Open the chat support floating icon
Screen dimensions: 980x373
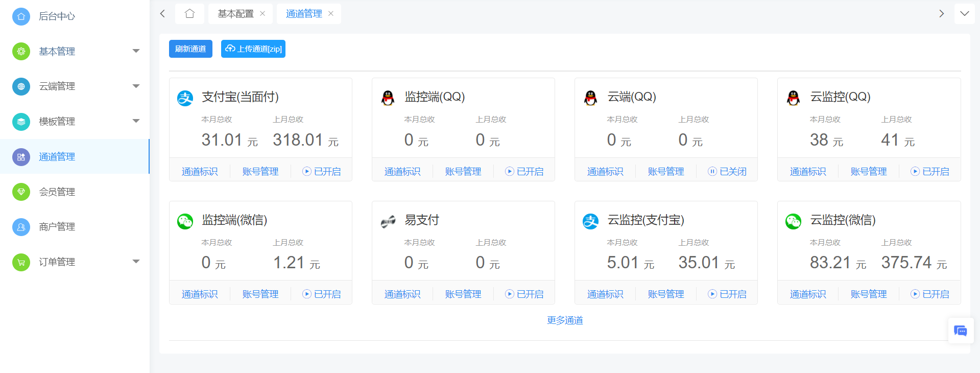(x=960, y=331)
